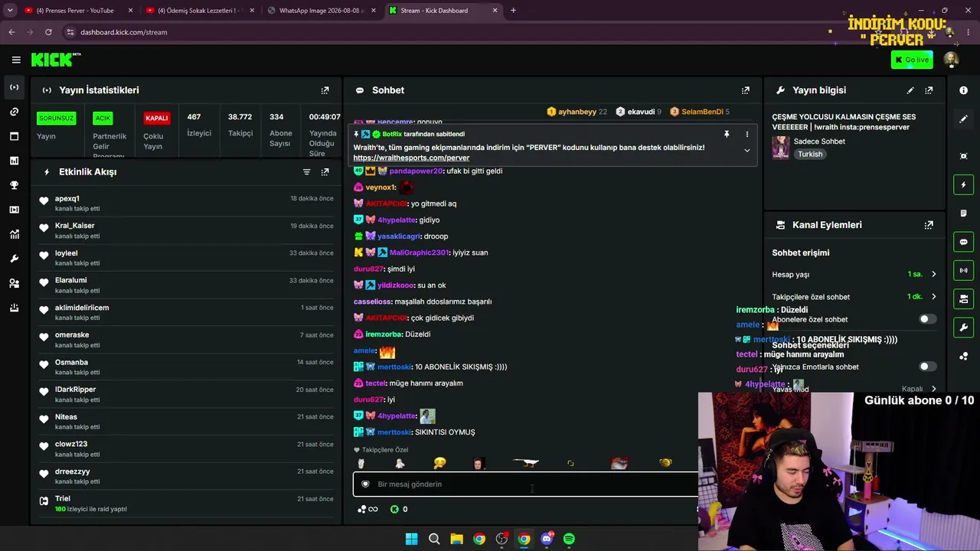The height and width of the screenshot is (551, 980).
Task: Toggle the camera panel button in right sidebar
Action: (x=963, y=298)
